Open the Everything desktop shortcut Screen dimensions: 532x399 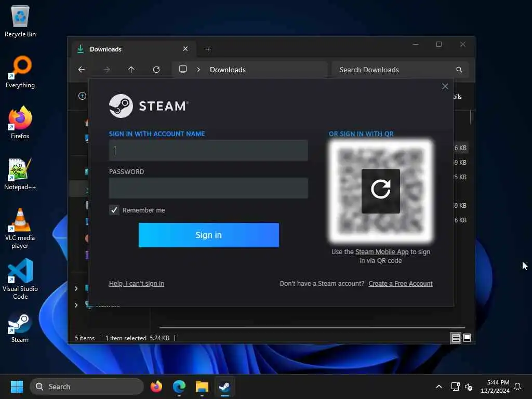[20, 72]
